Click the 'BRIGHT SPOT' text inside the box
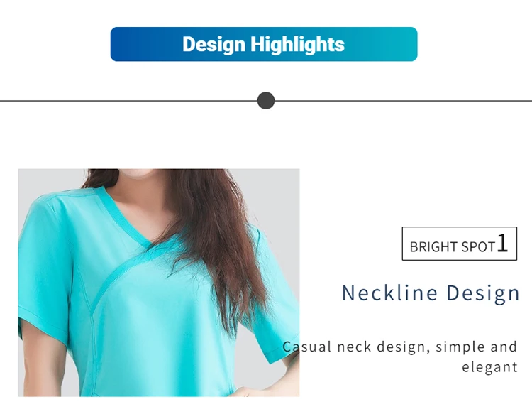Image resolution: width=532 pixels, height=419 pixels. [x=453, y=246]
